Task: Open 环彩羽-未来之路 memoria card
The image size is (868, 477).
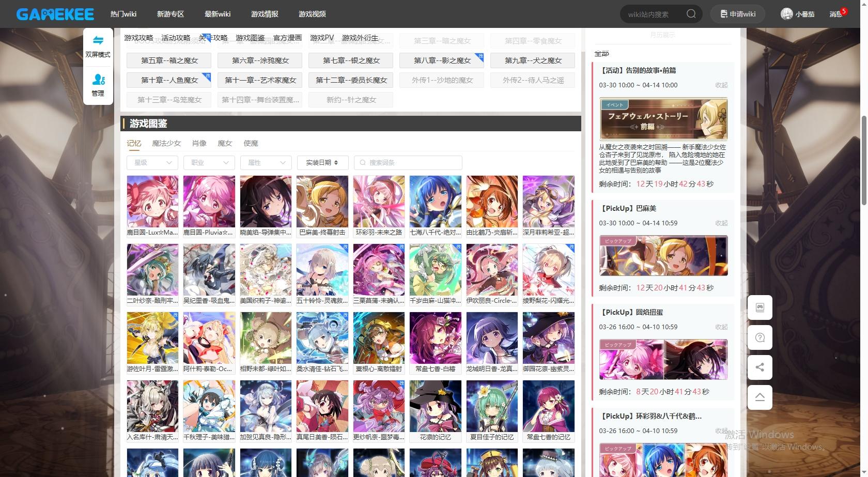Action: tap(379, 206)
